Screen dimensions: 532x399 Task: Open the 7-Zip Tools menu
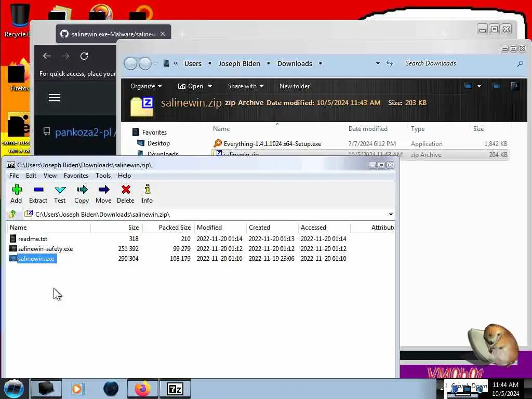(103, 176)
